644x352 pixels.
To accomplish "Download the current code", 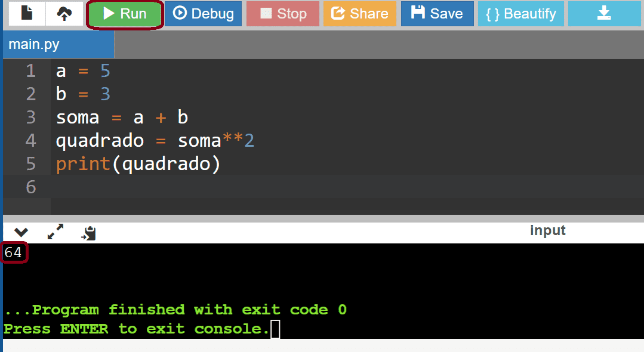I will coord(604,13).
